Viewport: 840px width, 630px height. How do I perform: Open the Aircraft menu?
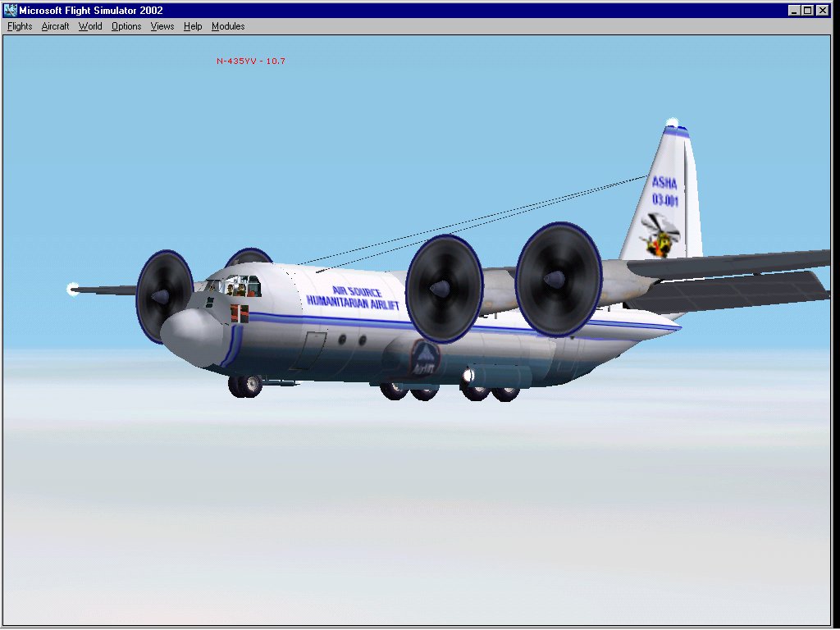click(x=55, y=26)
